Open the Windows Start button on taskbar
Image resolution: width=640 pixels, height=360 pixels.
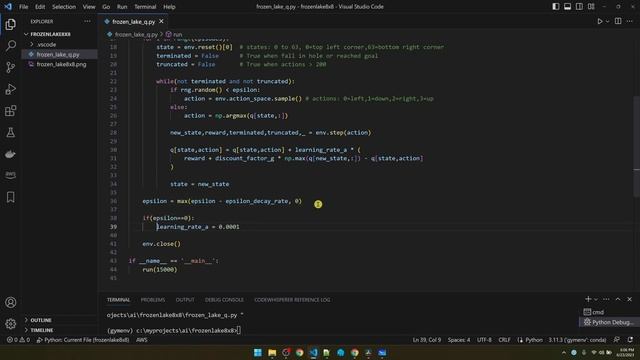click(258, 353)
